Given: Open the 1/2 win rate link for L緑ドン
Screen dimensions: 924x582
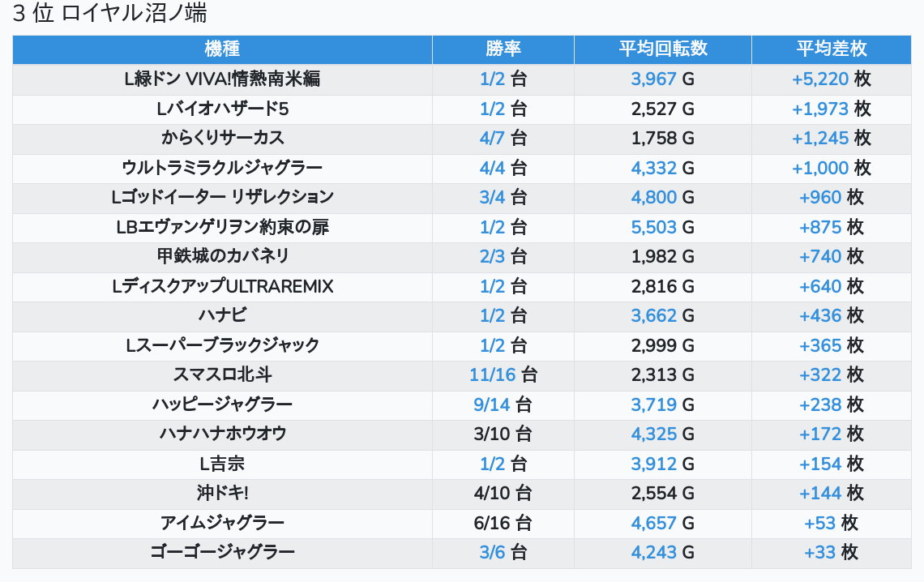Looking at the screenshot, I should pyautogui.click(x=492, y=79).
